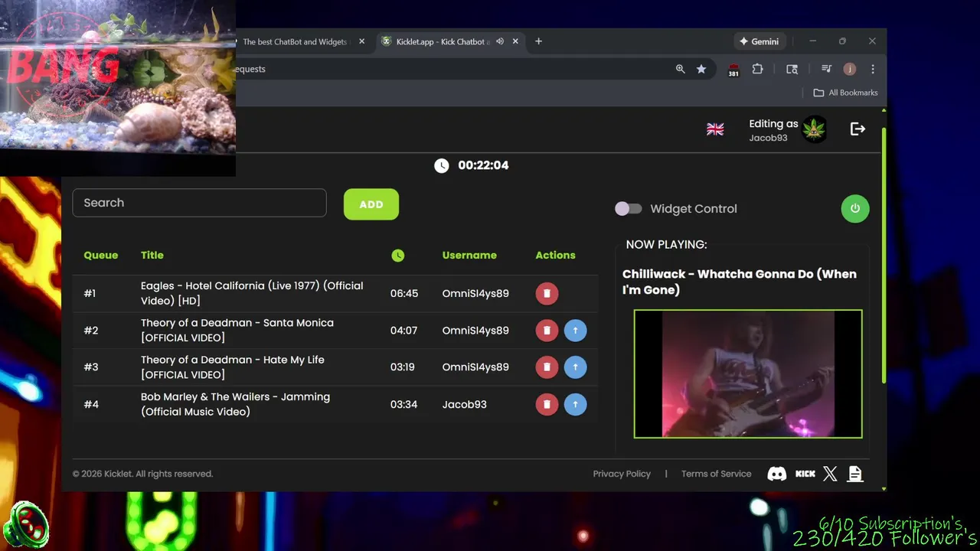Image resolution: width=980 pixels, height=551 pixels.
Task: Focus the Search input field
Action: coord(199,203)
